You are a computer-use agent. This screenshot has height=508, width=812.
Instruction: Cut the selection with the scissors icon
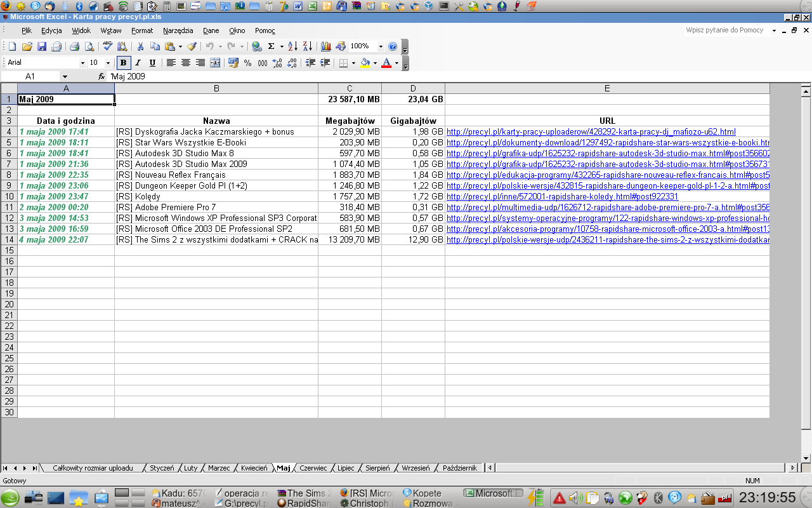[140, 46]
